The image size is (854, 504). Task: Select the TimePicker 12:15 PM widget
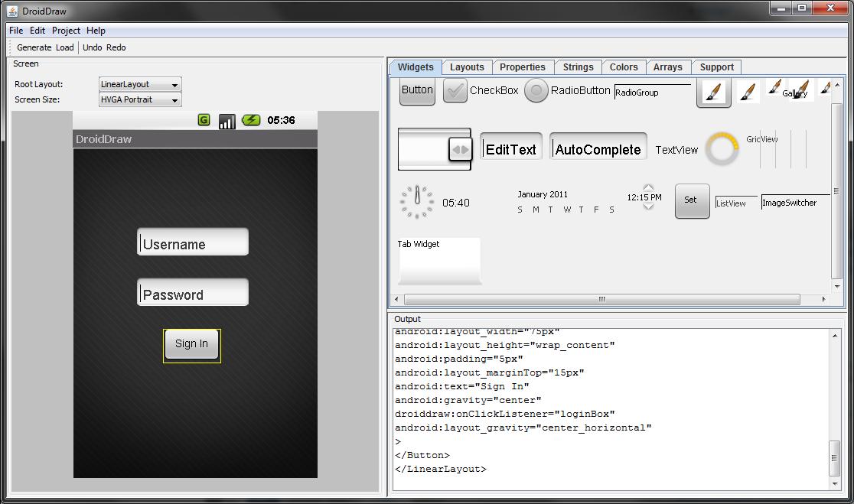click(x=644, y=197)
